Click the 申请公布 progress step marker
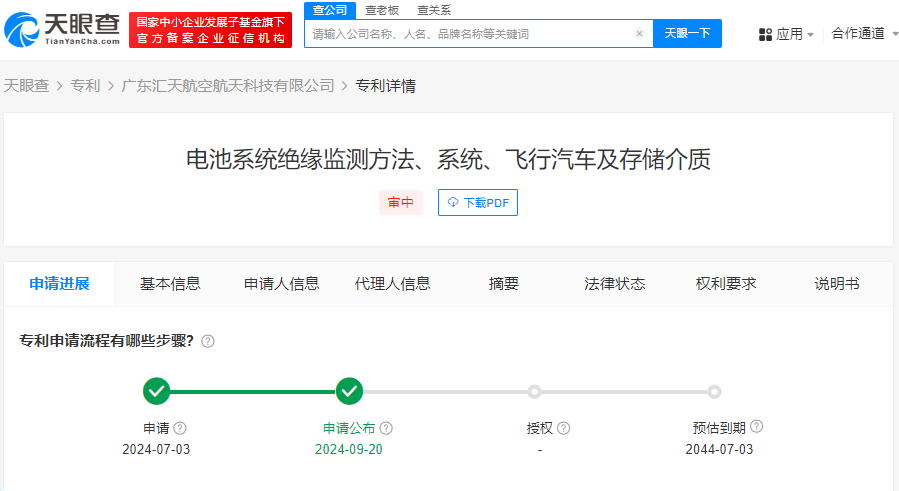The image size is (899, 491). click(349, 391)
